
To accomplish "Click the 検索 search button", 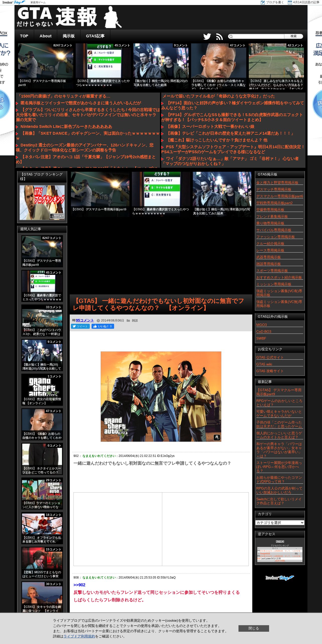I will [294, 36].
